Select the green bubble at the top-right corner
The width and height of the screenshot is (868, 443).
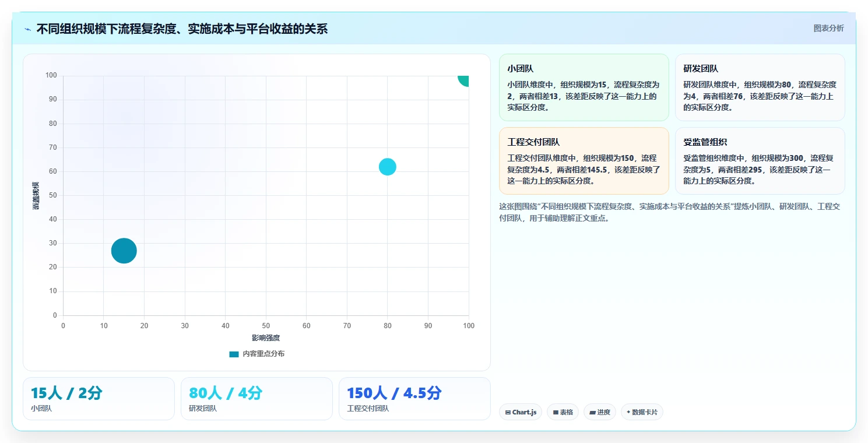tap(463, 80)
